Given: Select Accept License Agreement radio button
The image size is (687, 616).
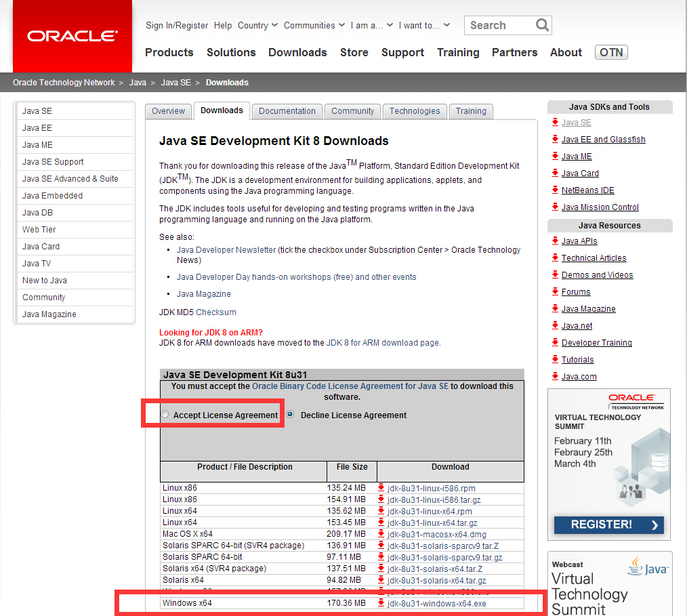Looking at the screenshot, I should click(165, 415).
